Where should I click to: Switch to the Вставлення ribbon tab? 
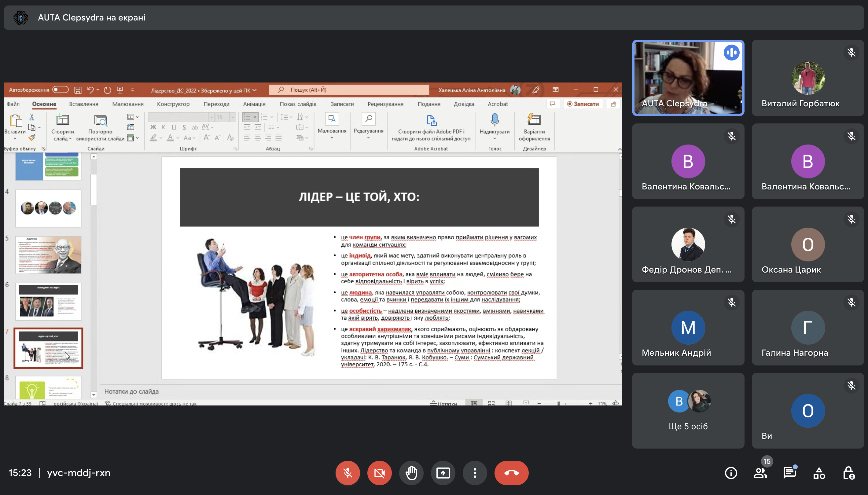(x=84, y=104)
